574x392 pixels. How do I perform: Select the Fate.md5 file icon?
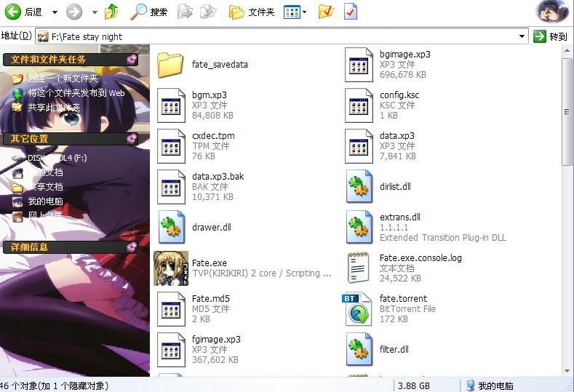click(x=171, y=309)
